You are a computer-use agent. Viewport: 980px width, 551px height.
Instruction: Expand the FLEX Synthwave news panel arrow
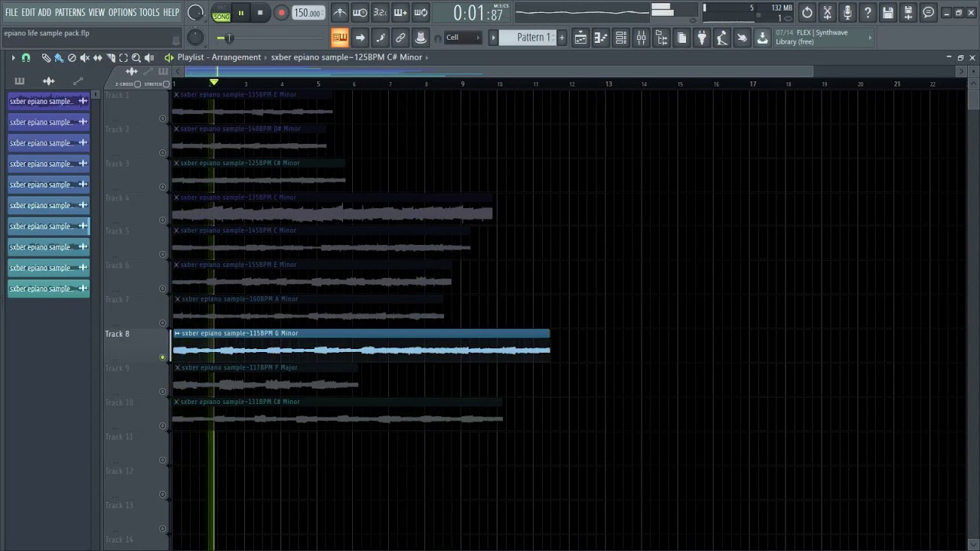click(870, 37)
